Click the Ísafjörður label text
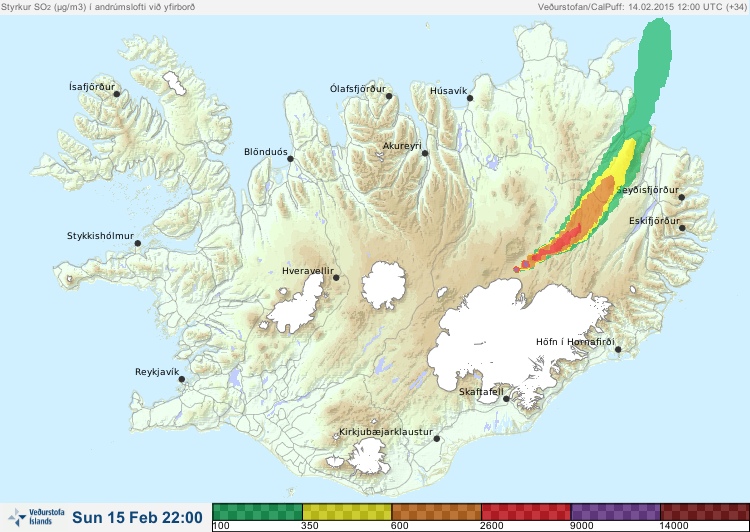Viewport: 750px width, 532px height. coord(92,87)
